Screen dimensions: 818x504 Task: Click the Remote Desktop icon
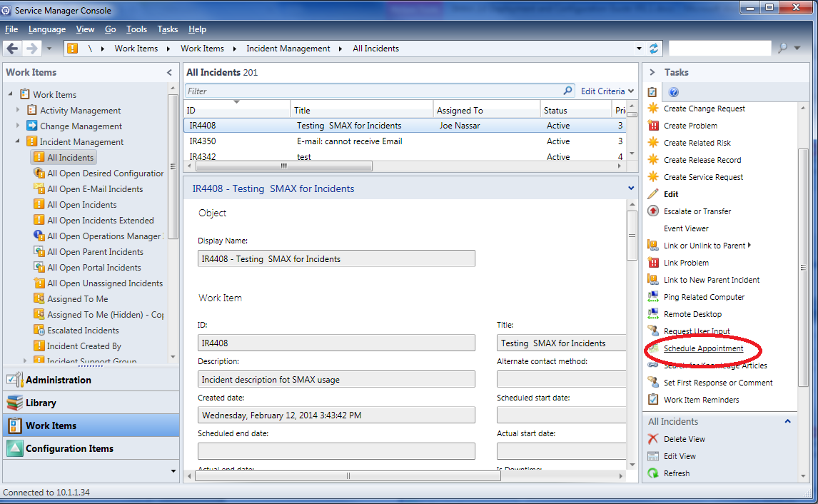652,314
